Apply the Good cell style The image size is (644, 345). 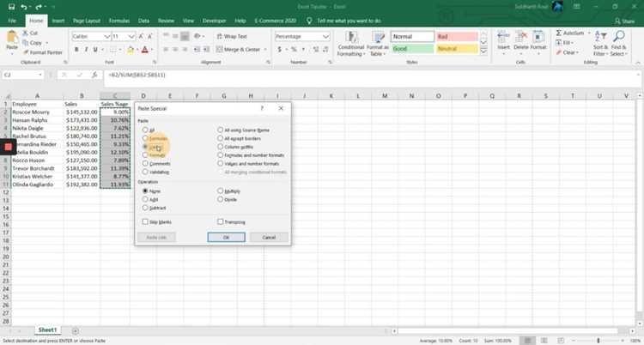pos(412,48)
